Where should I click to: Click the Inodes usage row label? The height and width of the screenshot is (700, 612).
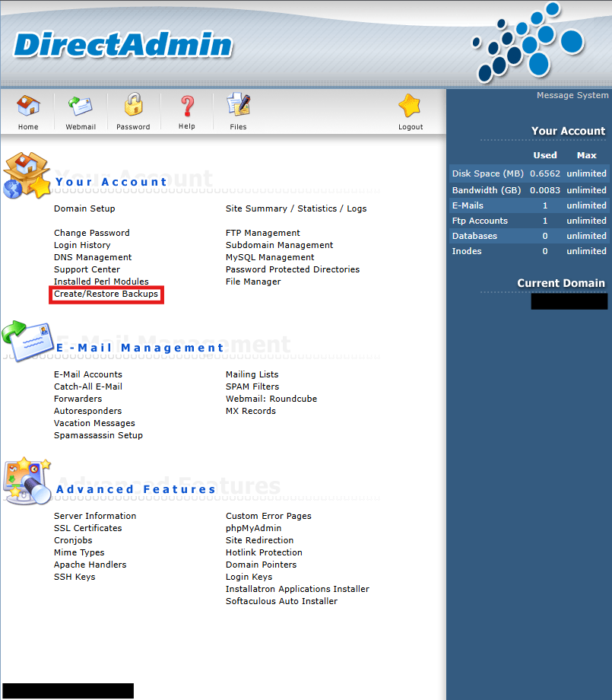click(x=467, y=251)
